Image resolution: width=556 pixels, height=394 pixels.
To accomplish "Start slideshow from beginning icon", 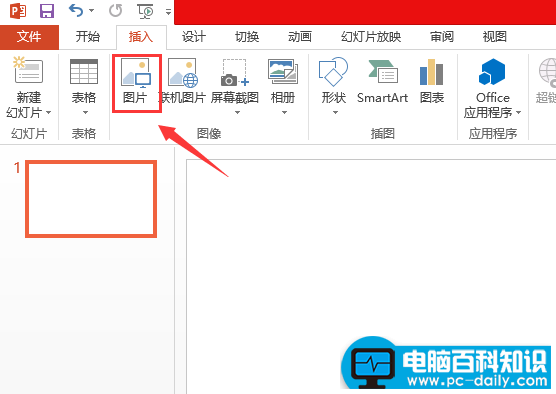I will [145, 11].
